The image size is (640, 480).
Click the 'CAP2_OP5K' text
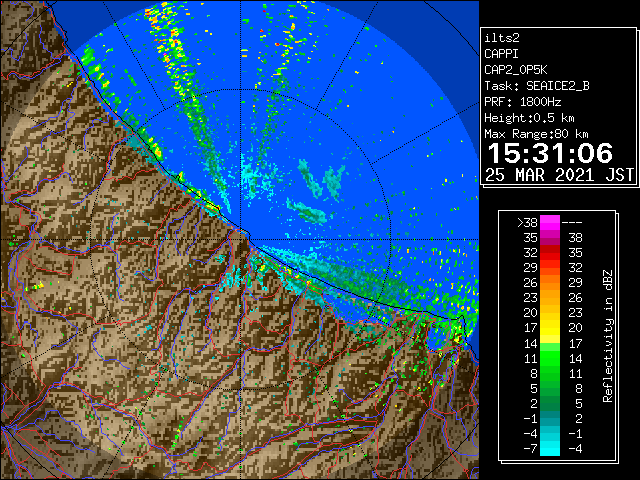516,70
